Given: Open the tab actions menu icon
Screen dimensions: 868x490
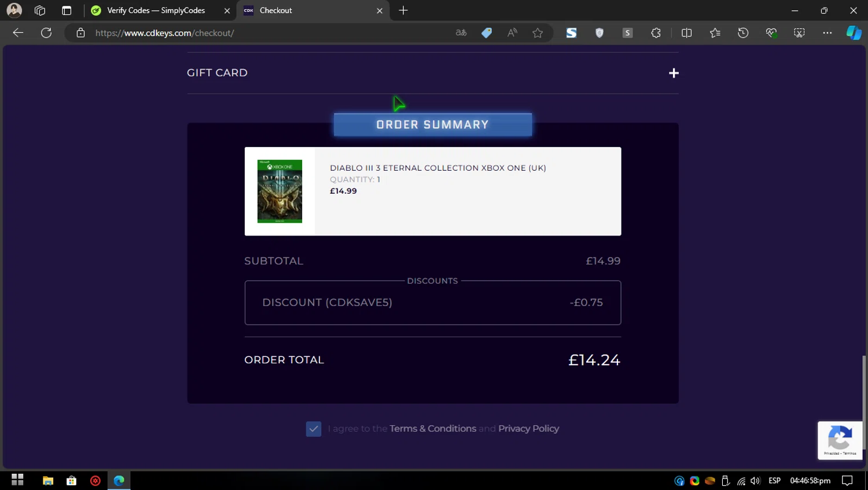Looking at the screenshot, I should click(x=67, y=10).
